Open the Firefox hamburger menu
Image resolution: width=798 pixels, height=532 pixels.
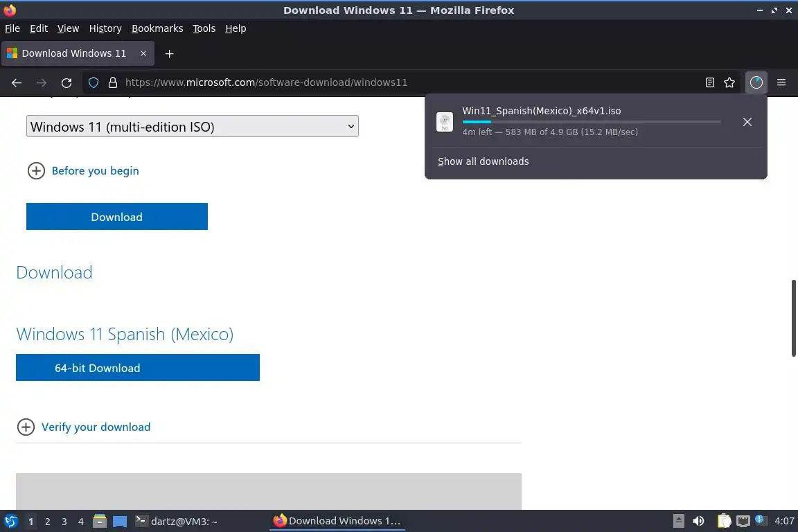[x=781, y=82]
